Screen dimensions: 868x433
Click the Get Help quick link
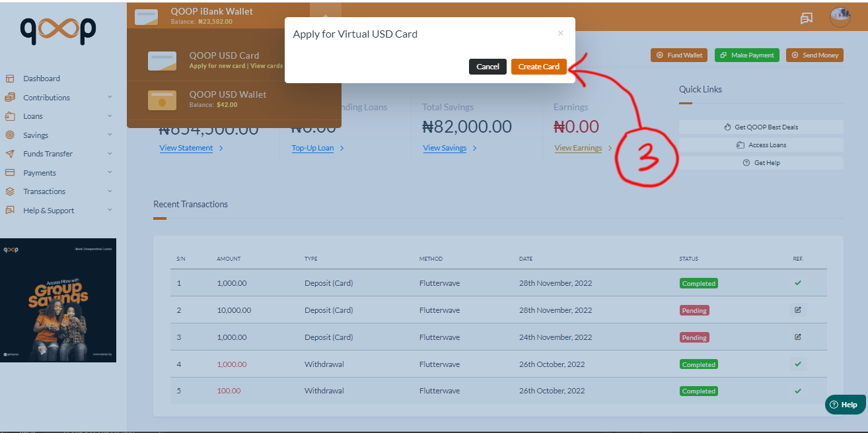point(761,163)
